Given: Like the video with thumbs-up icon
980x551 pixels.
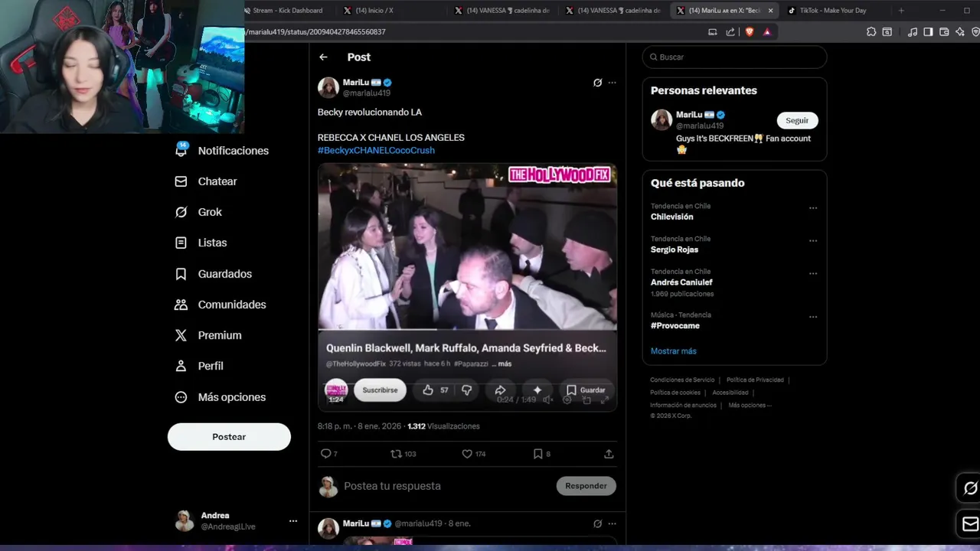Looking at the screenshot, I should pos(428,390).
